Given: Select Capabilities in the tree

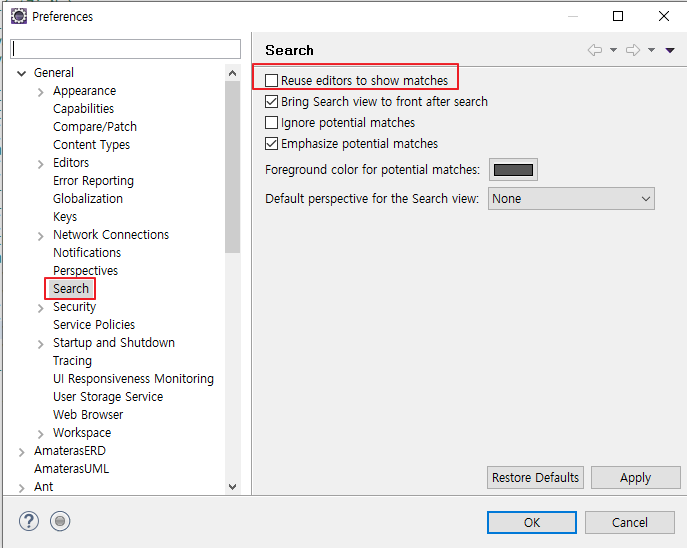Looking at the screenshot, I should tap(83, 109).
